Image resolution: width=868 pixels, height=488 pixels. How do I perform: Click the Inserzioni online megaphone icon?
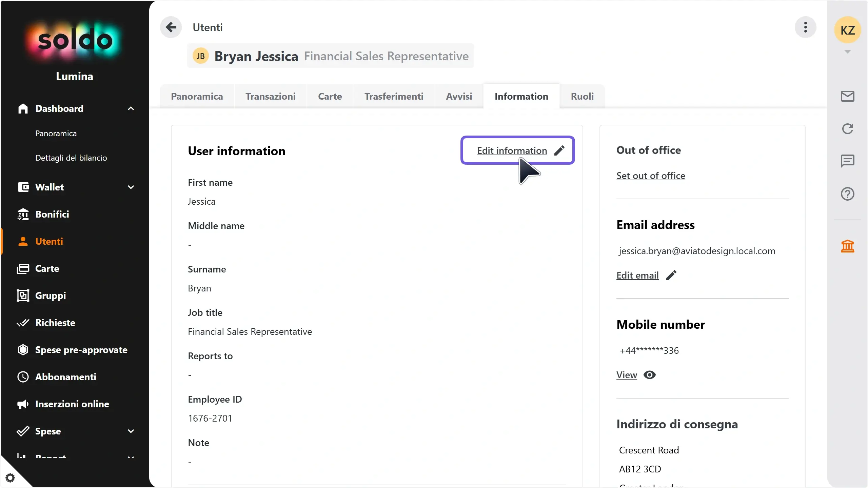pos(23,404)
